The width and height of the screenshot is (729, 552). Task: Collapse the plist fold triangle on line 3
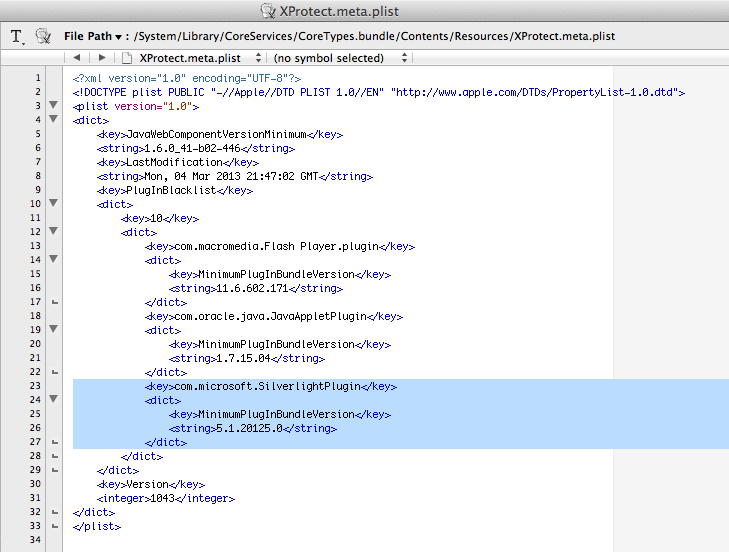[x=53, y=105]
